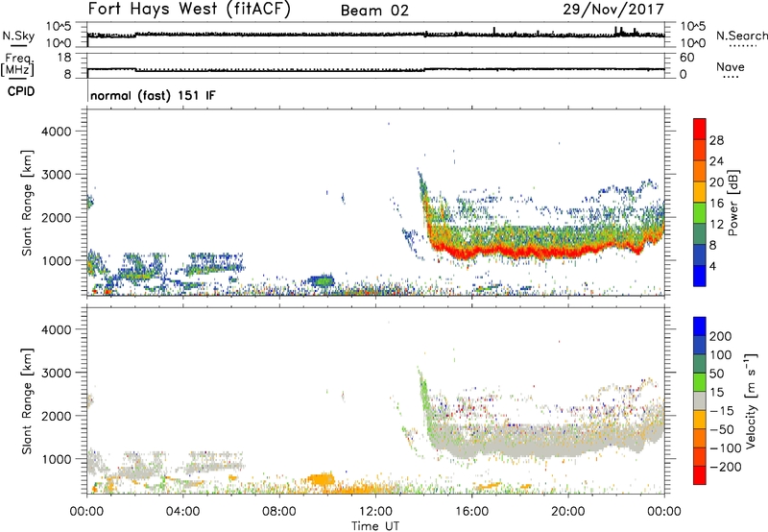Click the date '29/Nov/2017'
Viewport: 768px width, 532px height.
pos(613,9)
